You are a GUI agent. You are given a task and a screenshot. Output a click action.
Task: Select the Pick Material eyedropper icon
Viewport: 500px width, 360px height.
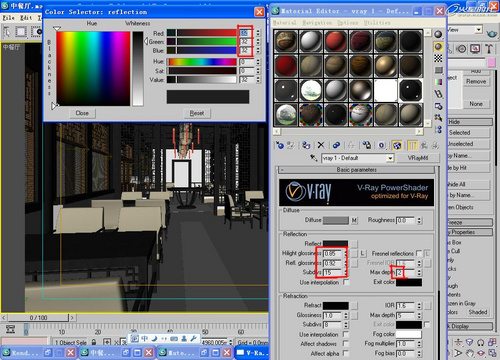(x=313, y=158)
